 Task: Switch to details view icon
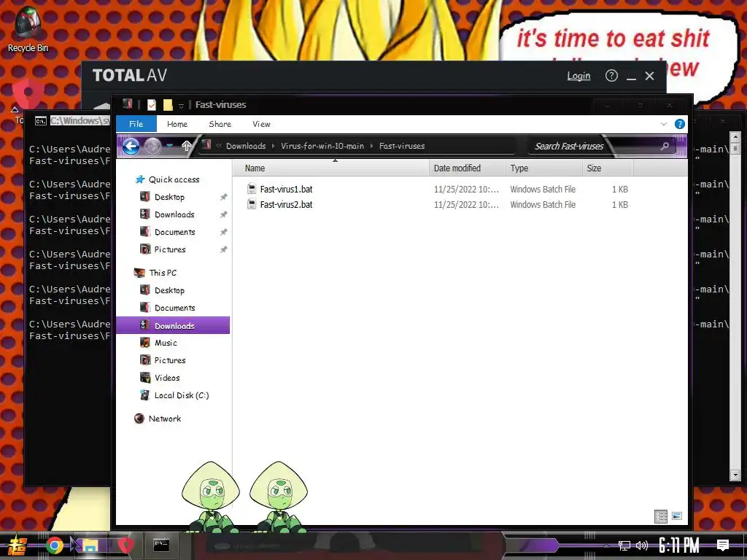coord(661,516)
